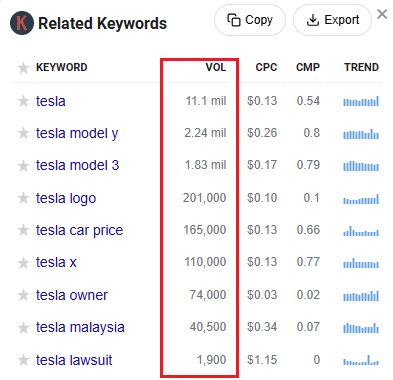Open the 'tesla logo' keyword link

point(66,199)
